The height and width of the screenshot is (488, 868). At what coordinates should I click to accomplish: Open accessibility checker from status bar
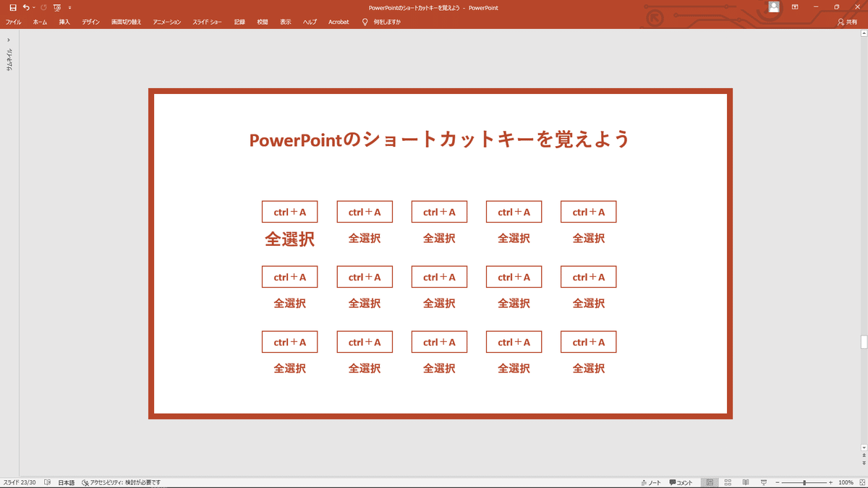click(121, 482)
